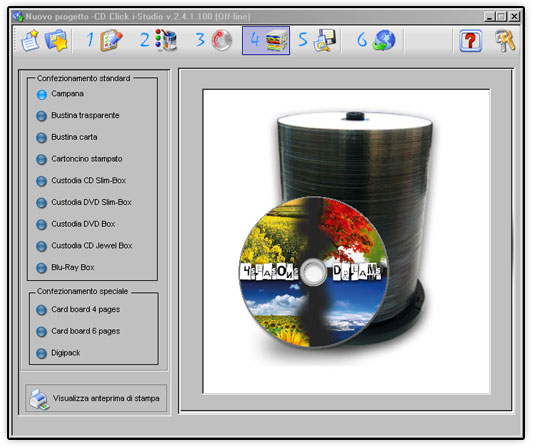This screenshot has height=447, width=533.
Task: Open the favorites folder icon with star
Action: 56,40
